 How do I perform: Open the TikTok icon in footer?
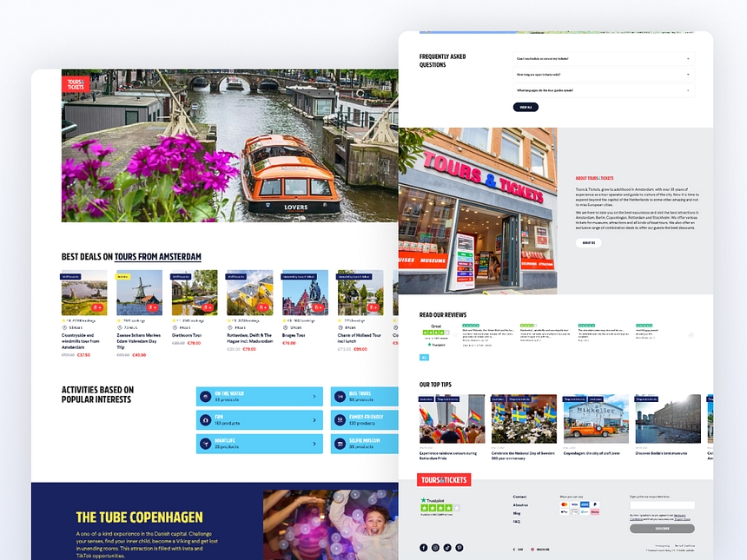pyautogui.click(x=447, y=548)
